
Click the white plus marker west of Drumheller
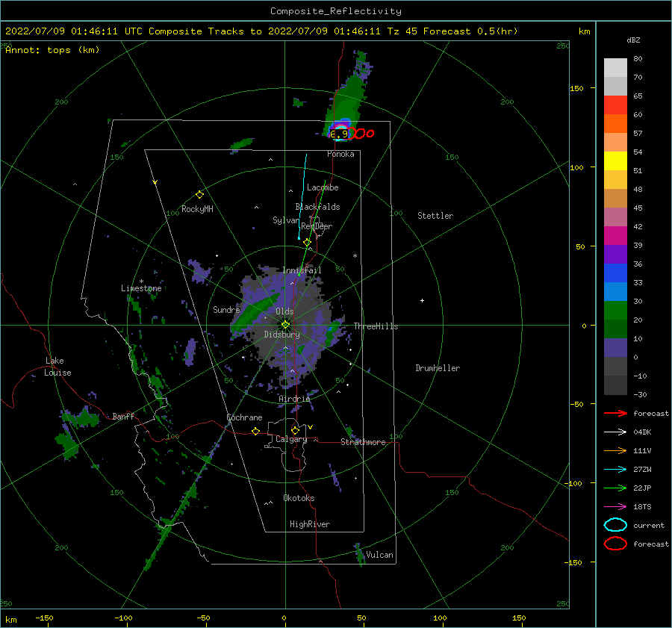pyautogui.click(x=422, y=300)
